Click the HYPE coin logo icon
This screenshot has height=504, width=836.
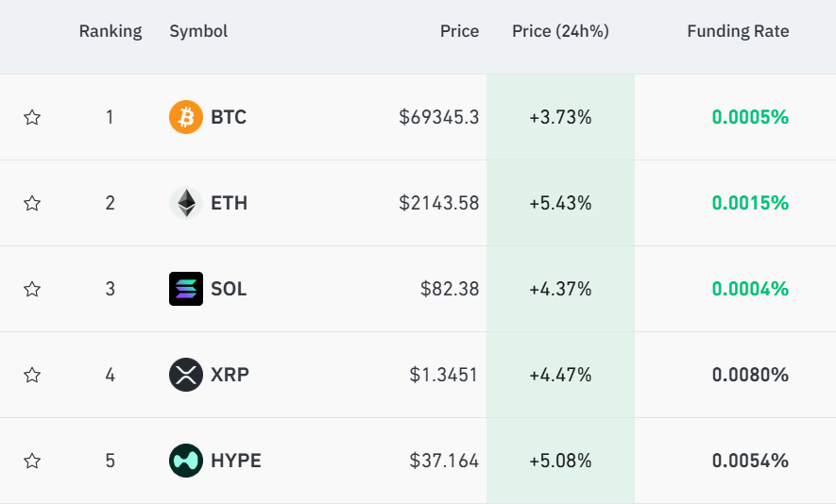pyautogui.click(x=185, y=461)
